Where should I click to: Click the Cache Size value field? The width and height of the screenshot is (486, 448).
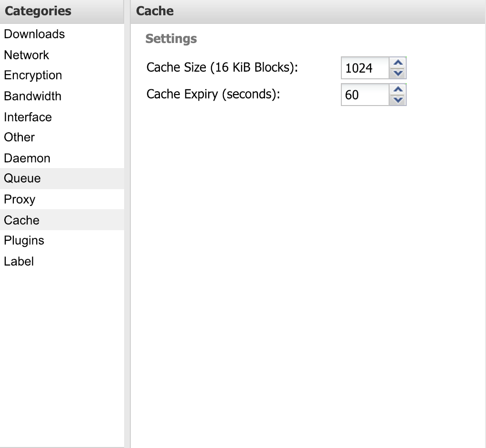[365, 68]
